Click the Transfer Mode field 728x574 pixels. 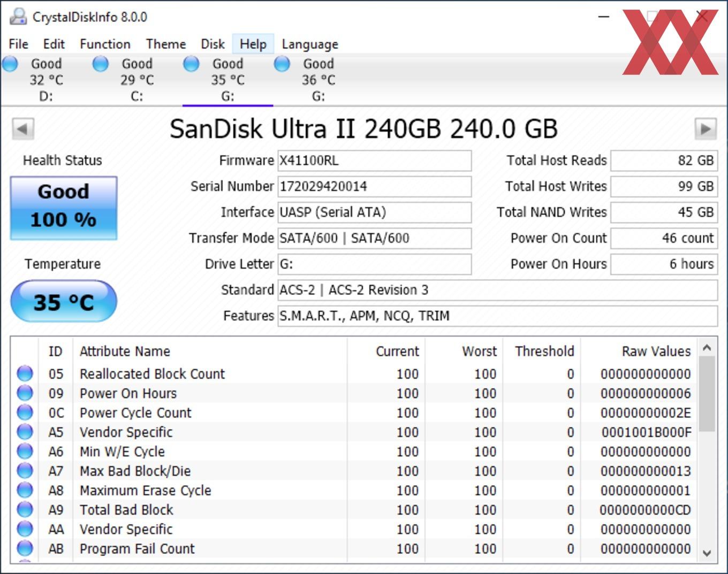click(x=374, y=238)
